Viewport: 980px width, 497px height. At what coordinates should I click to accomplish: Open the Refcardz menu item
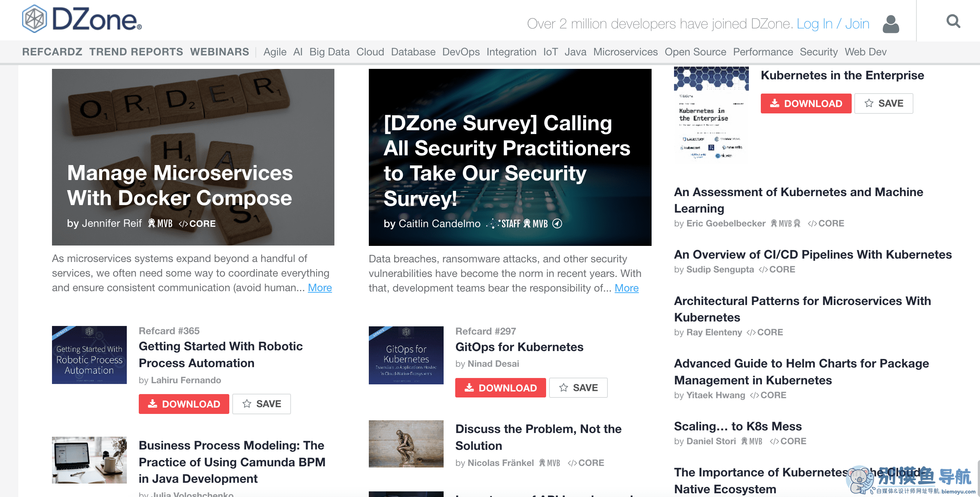pos(52,52)
